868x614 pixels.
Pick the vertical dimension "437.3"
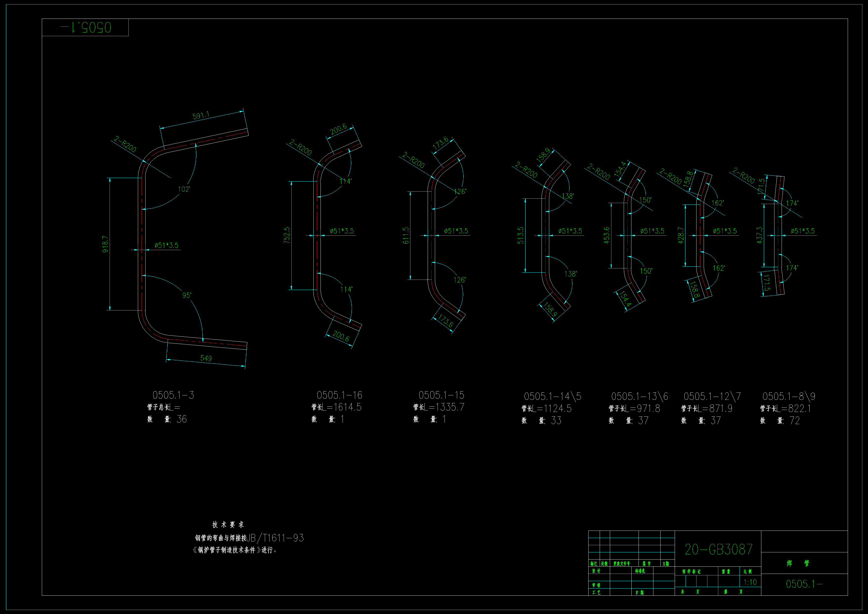point(759,235)
